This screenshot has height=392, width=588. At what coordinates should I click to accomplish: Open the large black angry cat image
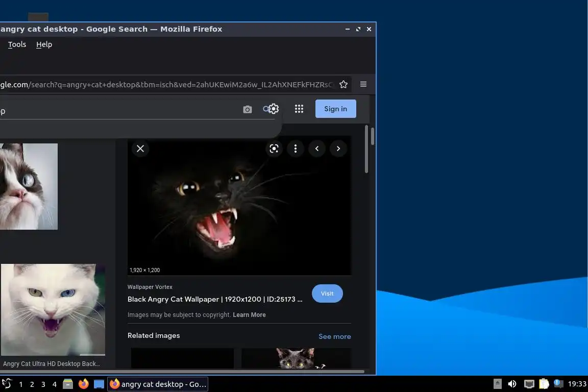pyautogui.click(x=239, y=206)
